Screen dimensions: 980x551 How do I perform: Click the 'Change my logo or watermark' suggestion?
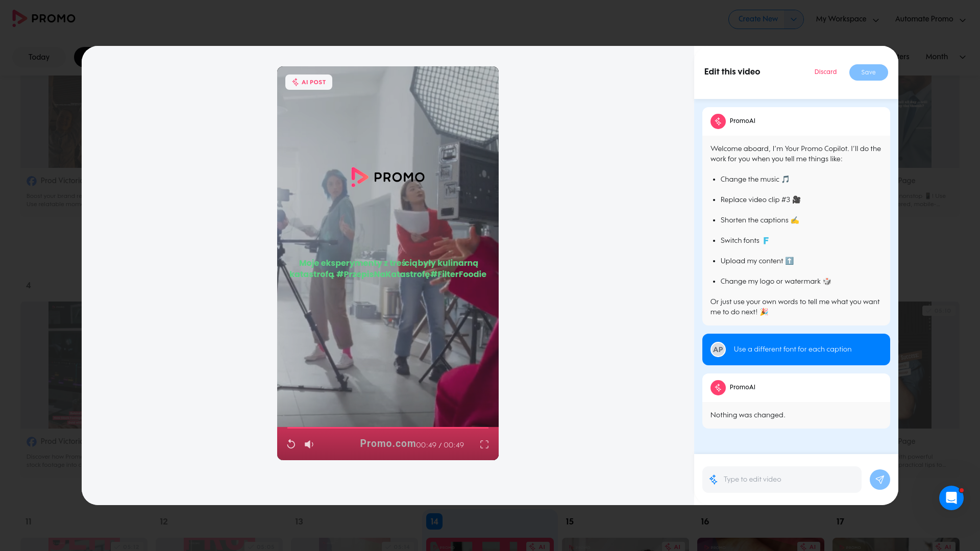click(776, 282)
